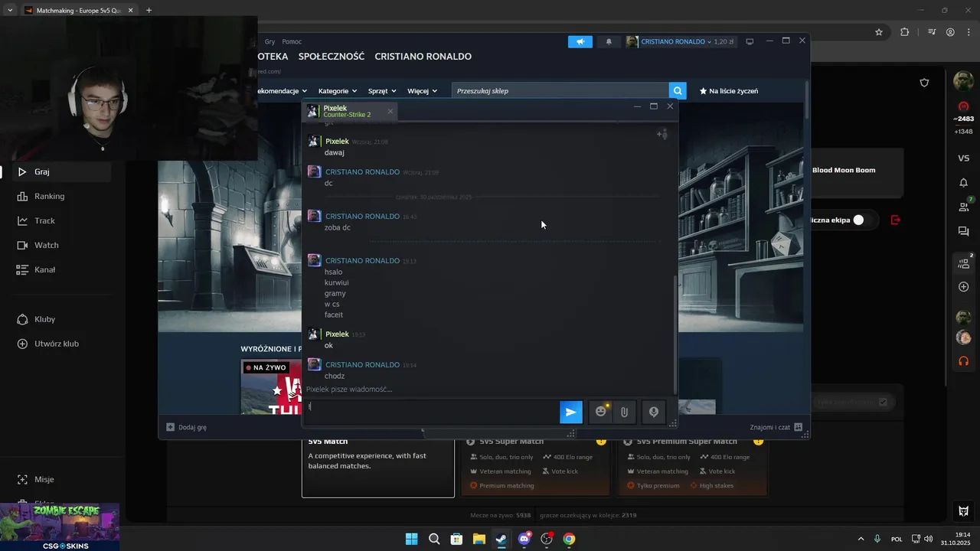This screenshot has width=980, height=551.
Task: Open the Zombie Escape CSGOSkins ad banner
Action: [60, 527]
